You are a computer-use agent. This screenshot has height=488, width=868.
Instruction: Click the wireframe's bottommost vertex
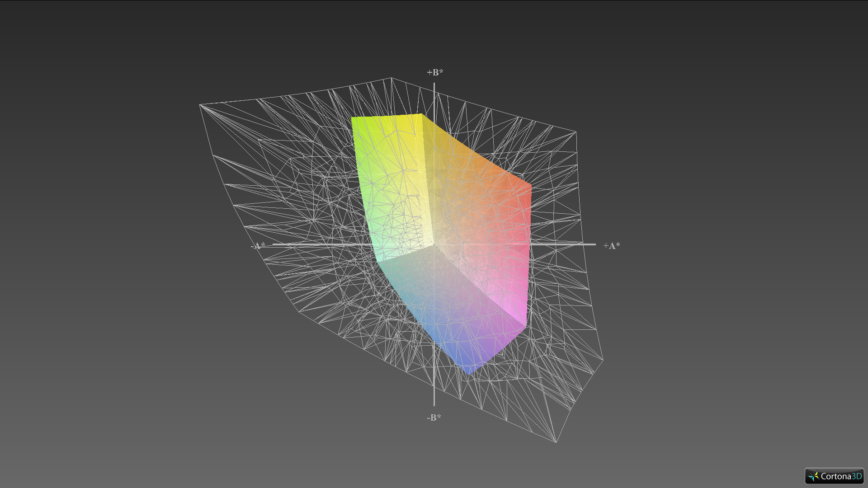pos(556,442)
